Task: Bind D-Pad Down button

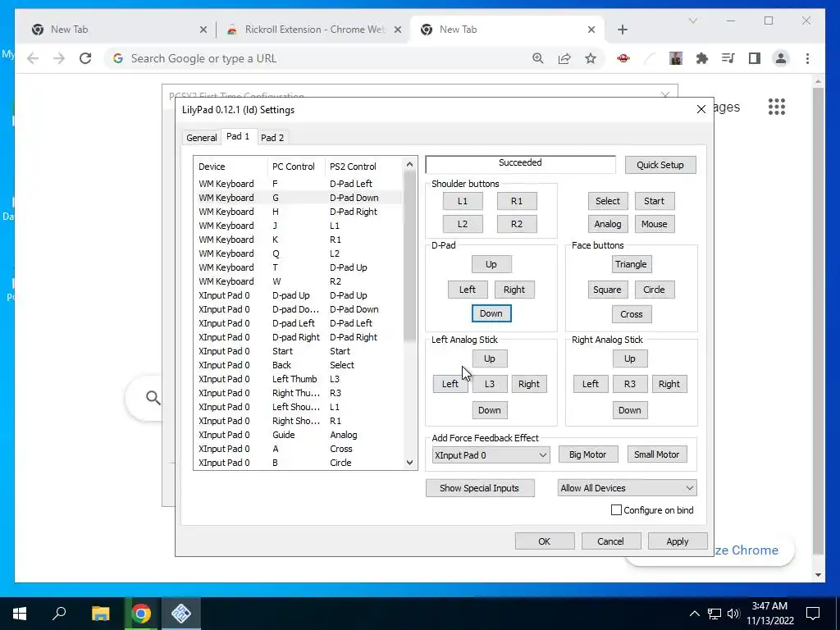Action: pyautogui.click(x=491, y=313)
